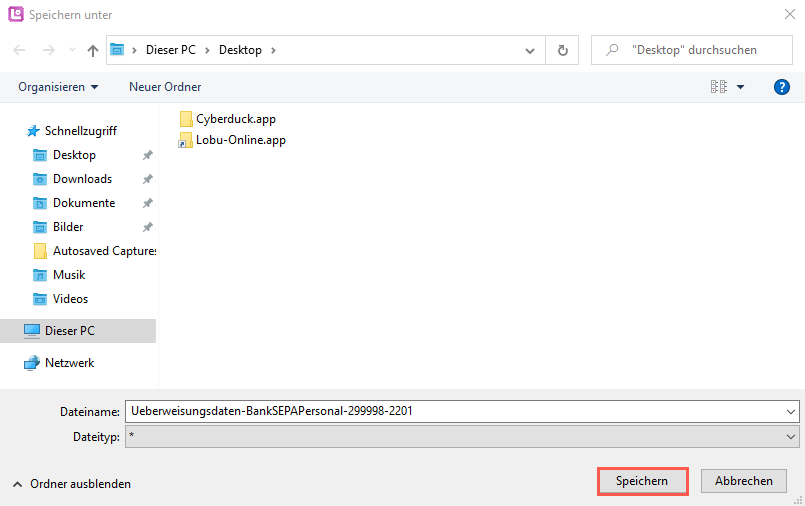Refresh the Desktop folder view
Viewport: 805px width, 506px height.
(x=563, y=50)
